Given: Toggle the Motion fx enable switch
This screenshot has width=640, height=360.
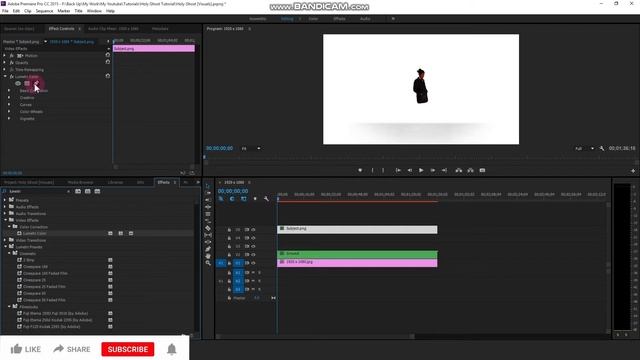Looking at the screenshot, I should [x=12, y=56].
